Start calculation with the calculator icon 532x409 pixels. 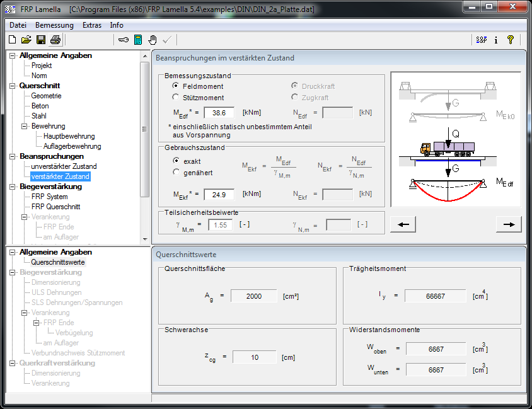pos(138,40)
